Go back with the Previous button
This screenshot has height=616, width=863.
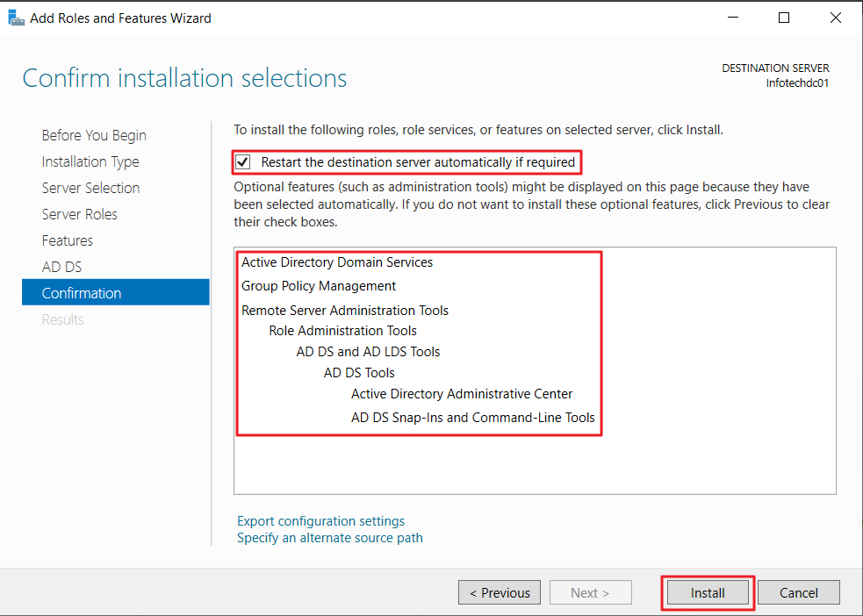(500, 593)
